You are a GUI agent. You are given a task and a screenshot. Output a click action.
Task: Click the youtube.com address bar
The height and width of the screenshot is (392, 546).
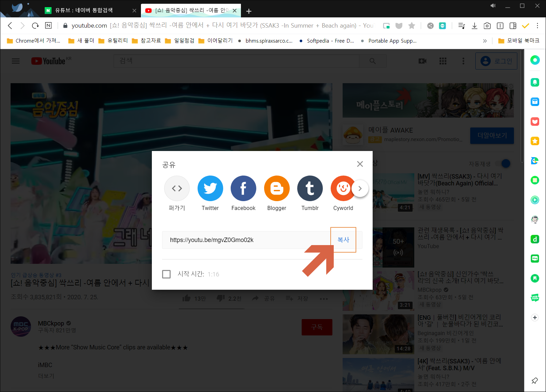[x=218, y=26]
